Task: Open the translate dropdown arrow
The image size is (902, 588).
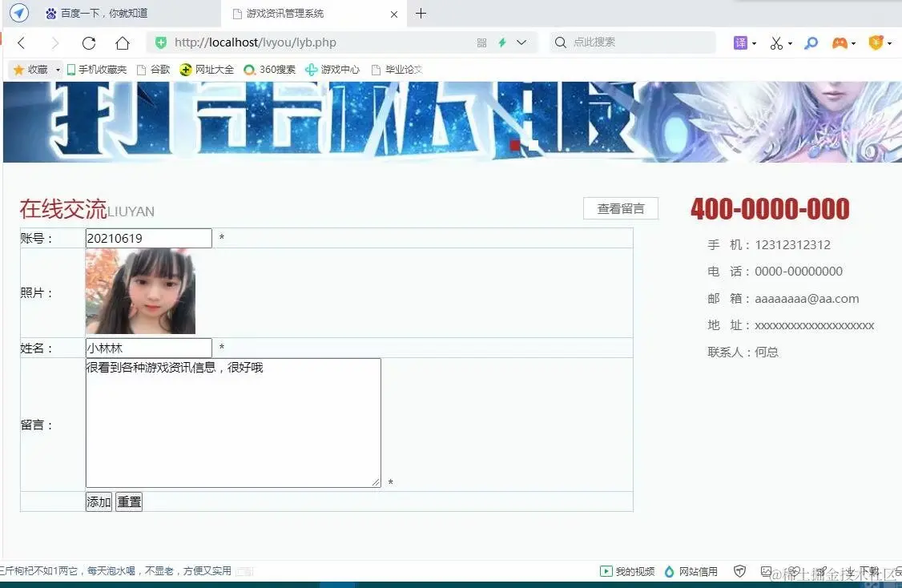Action: click(754, 43)
